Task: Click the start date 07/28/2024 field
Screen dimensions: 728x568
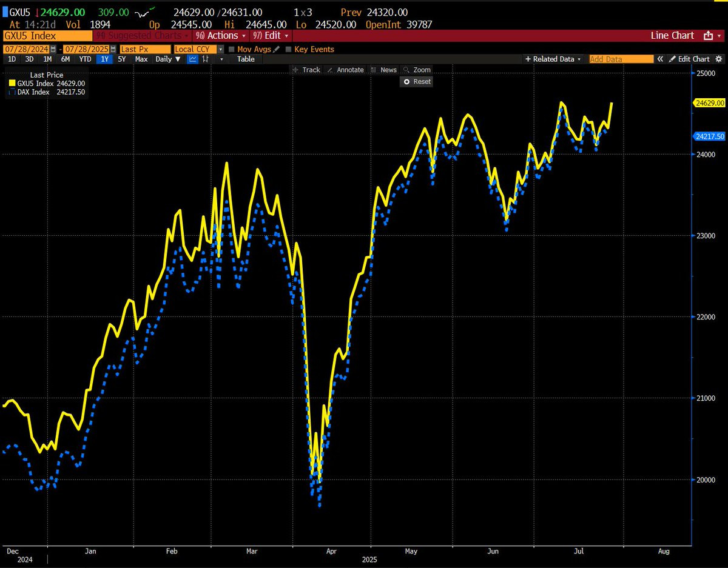Action: point(27,49)
